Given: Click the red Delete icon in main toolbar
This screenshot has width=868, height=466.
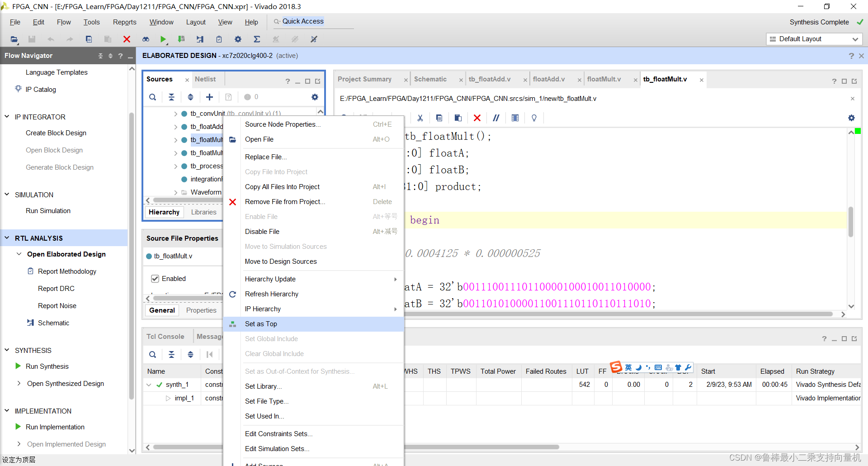Looking at the screenshot, I should pyautogui.click(x=127, y=39).
